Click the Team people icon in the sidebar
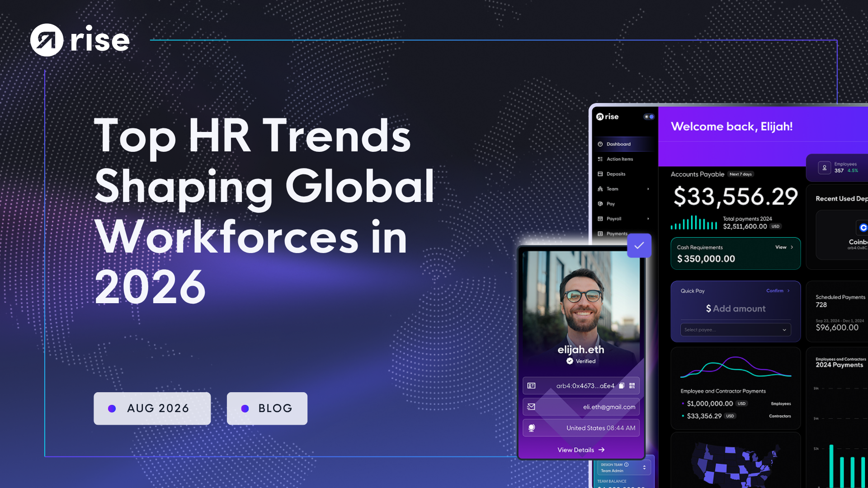Image resolution: width=868 pixels, height=488 pixels. click(600, 189)
